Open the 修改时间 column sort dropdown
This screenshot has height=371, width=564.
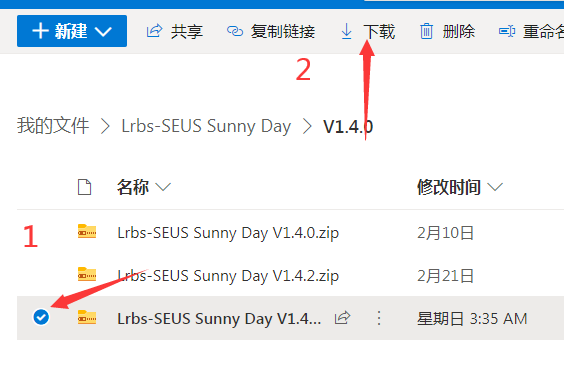(x=495, y=187)
